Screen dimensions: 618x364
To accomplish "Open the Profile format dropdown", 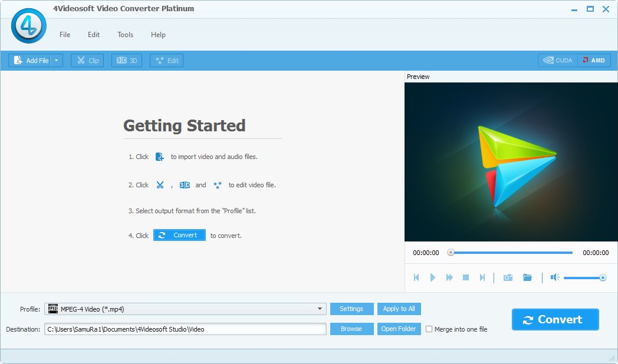I will coord(185,309).
